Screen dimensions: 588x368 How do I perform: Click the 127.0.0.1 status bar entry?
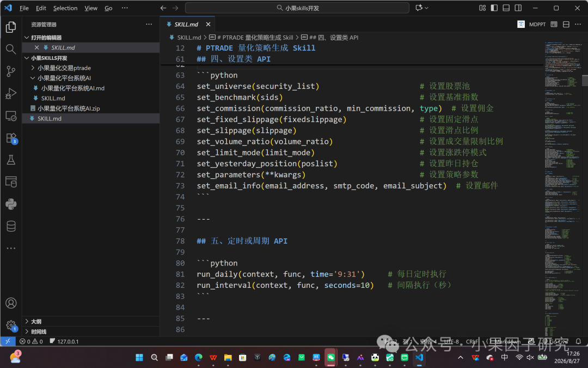pos(64,341)
